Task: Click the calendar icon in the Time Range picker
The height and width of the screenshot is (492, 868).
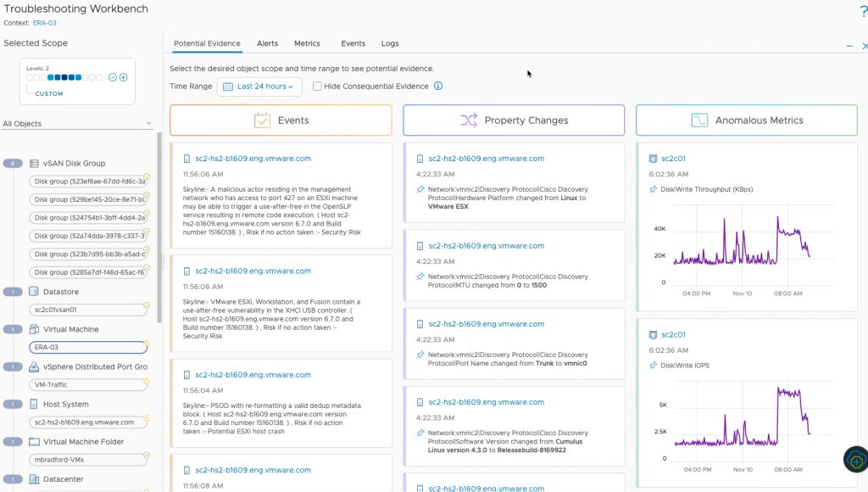Action: tap(227, 87)
